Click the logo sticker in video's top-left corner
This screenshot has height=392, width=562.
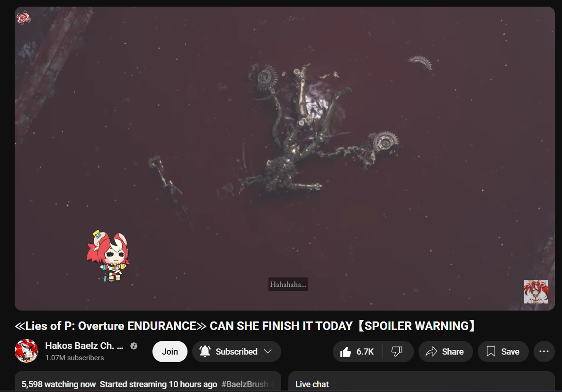pyautogui.click(x=24, y=18)
